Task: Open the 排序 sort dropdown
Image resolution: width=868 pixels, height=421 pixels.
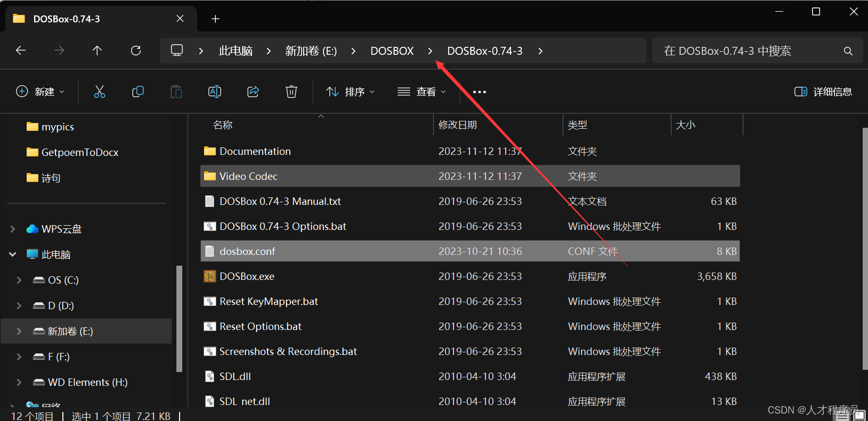Action: 350,92
